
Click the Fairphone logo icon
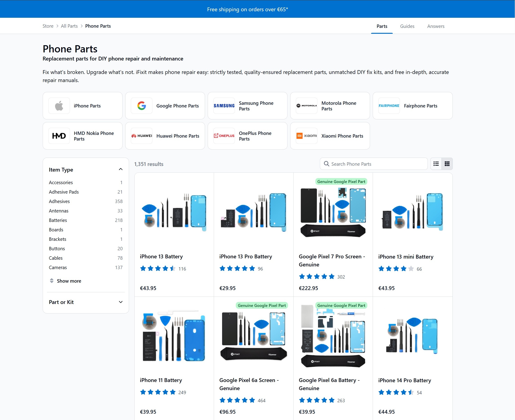[389, 106]
